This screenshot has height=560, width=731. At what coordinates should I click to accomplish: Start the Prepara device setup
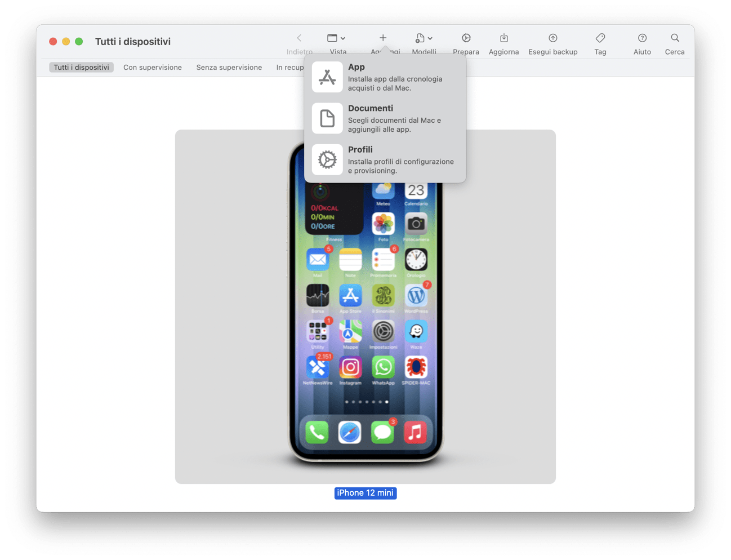click(x=466, y=38)
